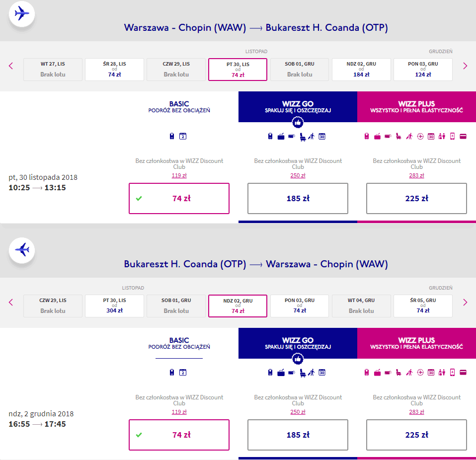The width and height of the screenshot is (476, 460).
Task: Open the 119 zł non-member price link for outbound BASIC
Action: pyautogui.click(x=179, y=175)
